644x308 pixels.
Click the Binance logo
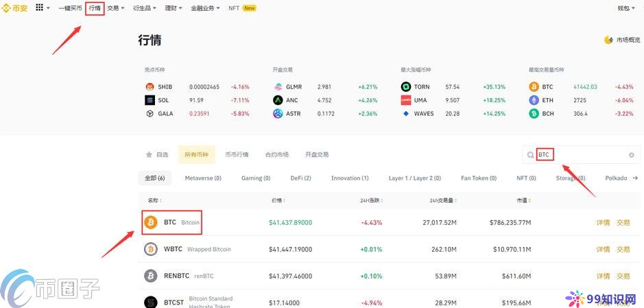pos(16,8)
